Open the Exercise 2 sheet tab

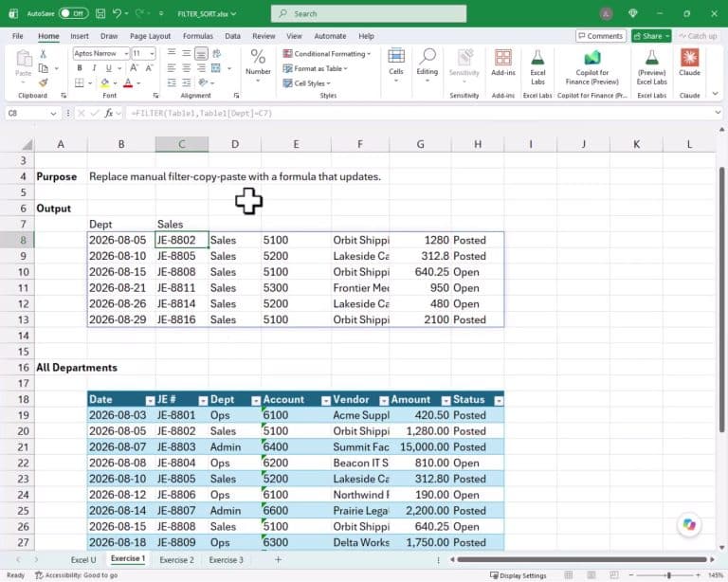(177, 560)
